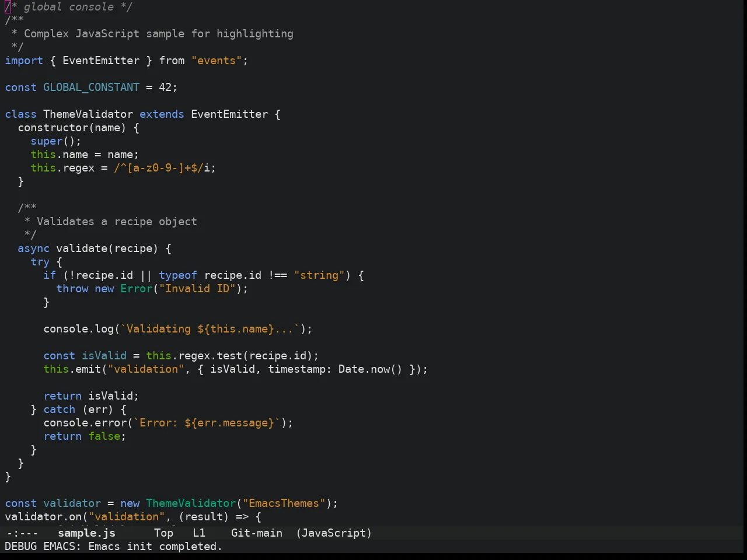Click the (JavaScript) major mode indicator
747x560 pixels.
tap(334, 533)
